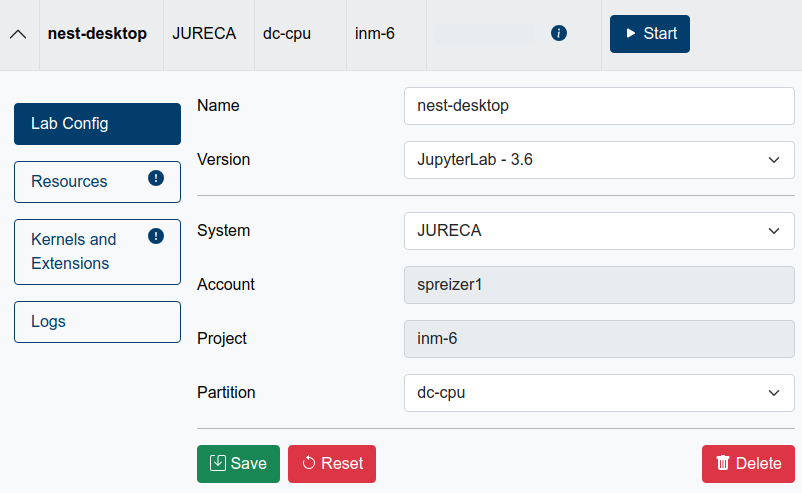Click the System field label

pos(224,231)
